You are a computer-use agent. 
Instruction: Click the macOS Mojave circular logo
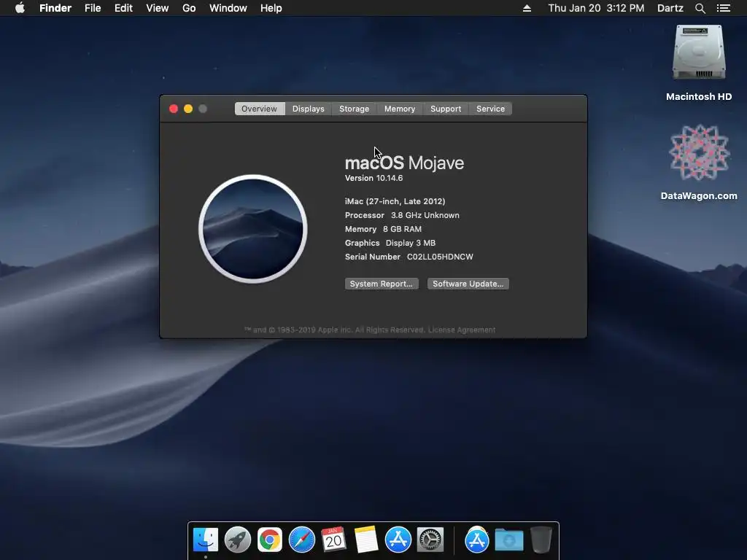[253, 229]
